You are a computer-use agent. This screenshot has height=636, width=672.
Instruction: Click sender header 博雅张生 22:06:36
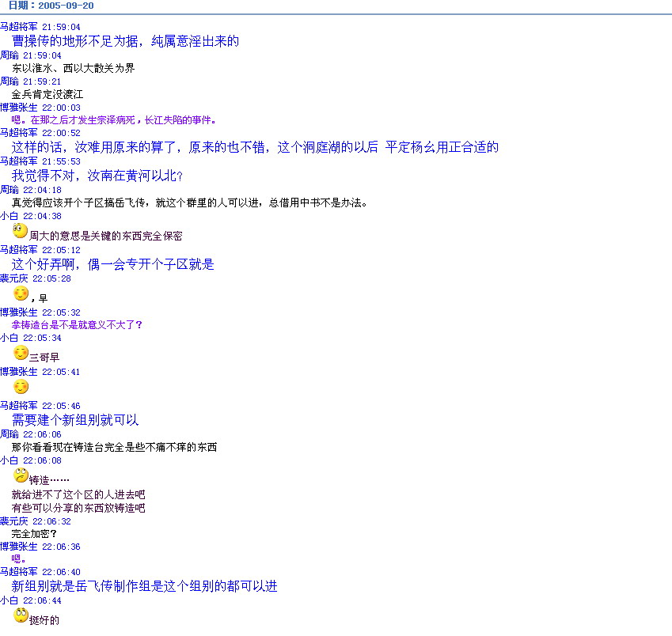pyautogui.click(x=40, y=547)
